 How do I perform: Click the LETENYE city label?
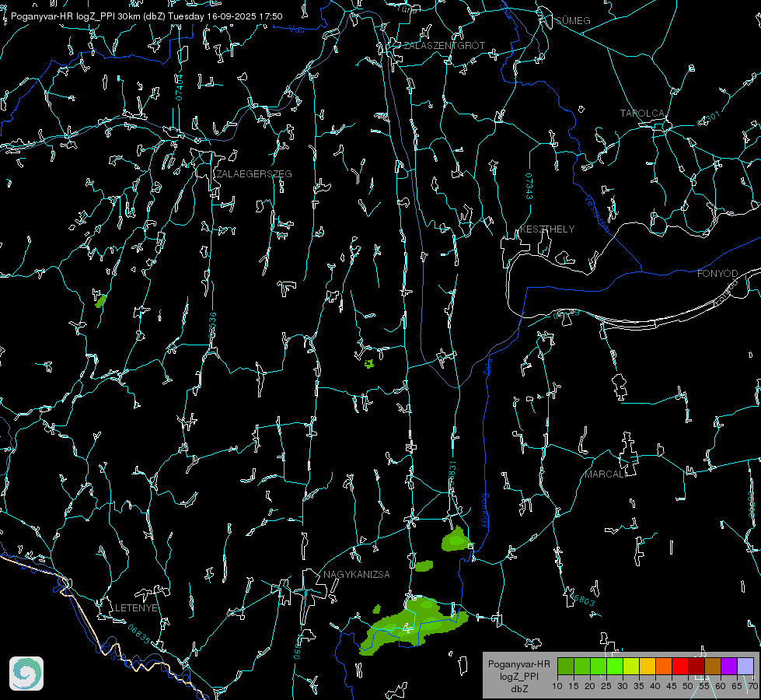pyautogui.click(x=136, y=608)
